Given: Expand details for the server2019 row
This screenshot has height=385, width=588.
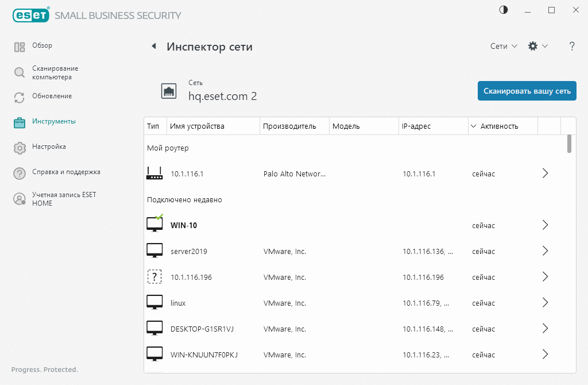Looking at the screenshot, I should [545, 251].
